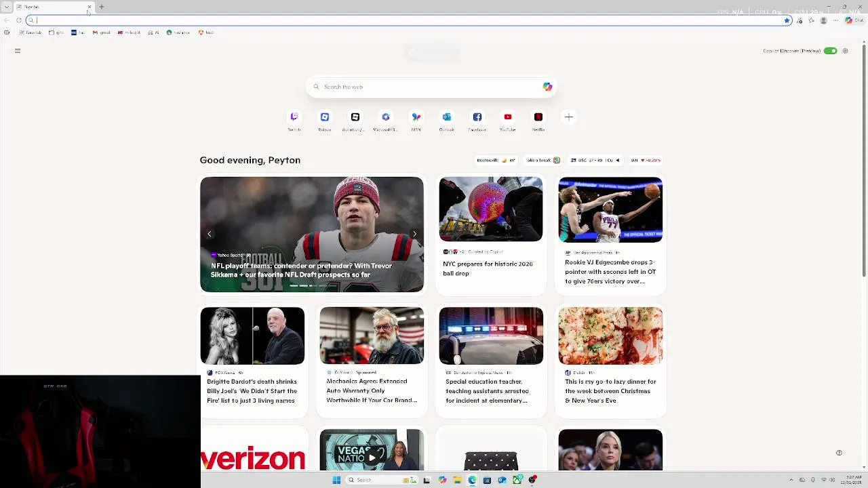Open Microsoft Edge from the taskbar
Screen dimensions: 868x488
[x=472, y=480]
